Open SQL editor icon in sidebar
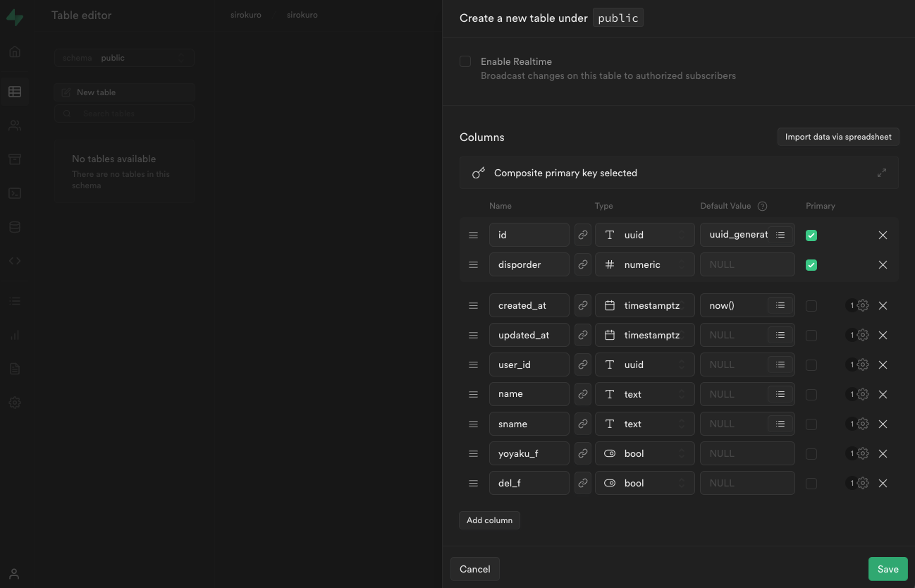This screenshot has height=588, width=915. [15, 193]
